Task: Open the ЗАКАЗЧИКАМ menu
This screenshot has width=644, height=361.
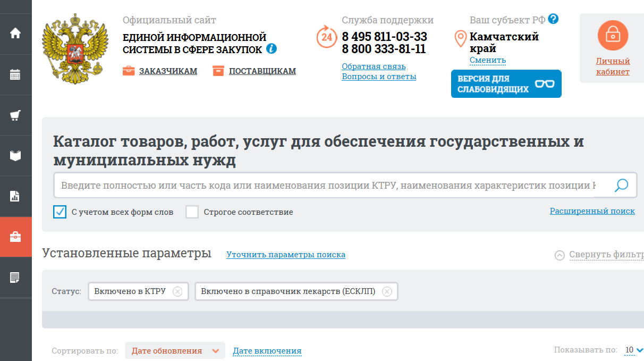Action: pyautogui.click(x=168, y=71)
